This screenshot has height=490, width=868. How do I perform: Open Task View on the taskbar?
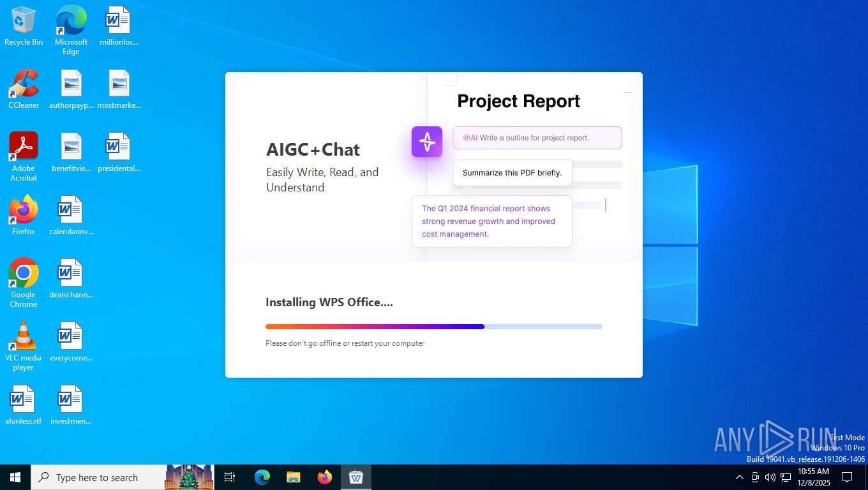click(x=230, y=477)
